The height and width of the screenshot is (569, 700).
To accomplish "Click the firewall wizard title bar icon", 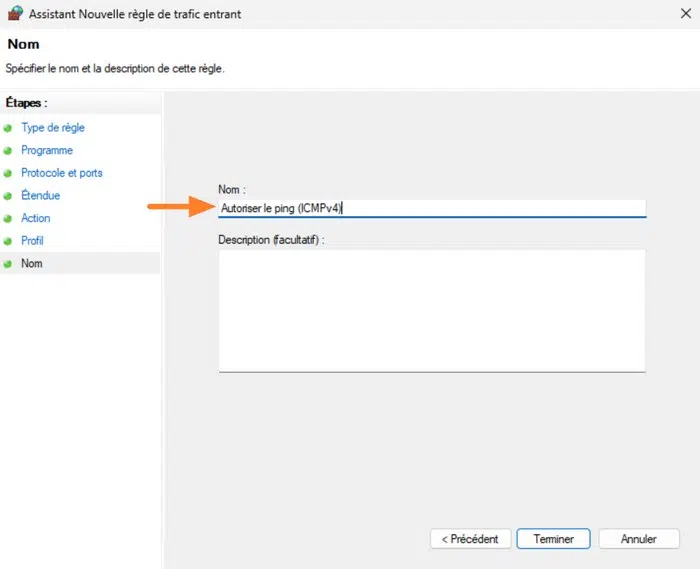I will [x=15, y=14].
